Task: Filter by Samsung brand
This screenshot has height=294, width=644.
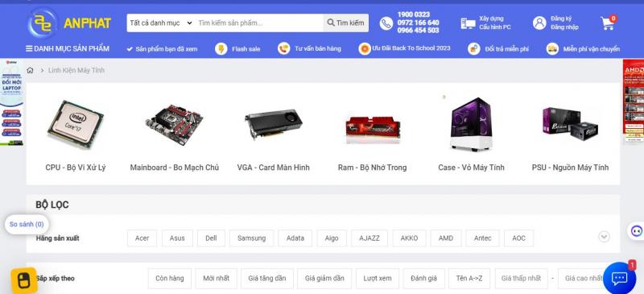Action: click(251, 238)
